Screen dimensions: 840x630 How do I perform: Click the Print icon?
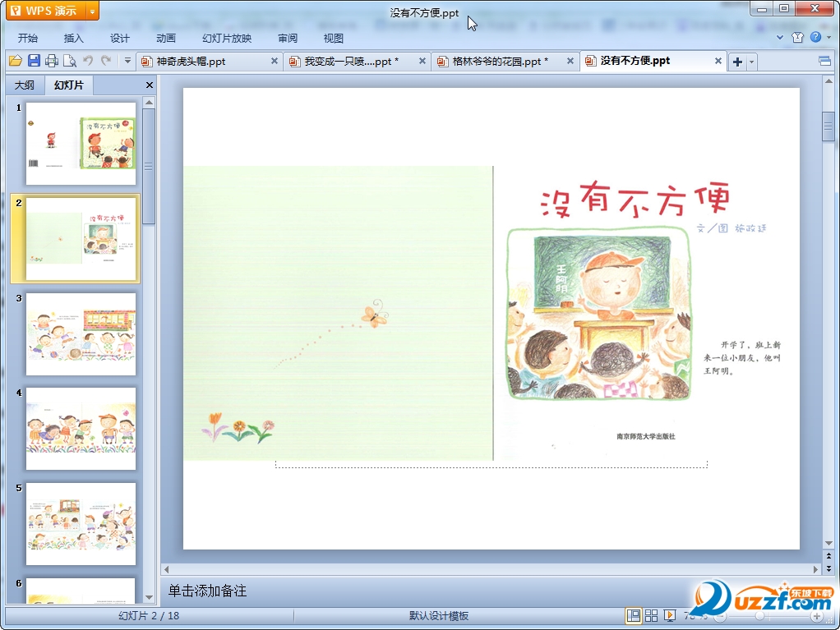[x=52, y=61]
